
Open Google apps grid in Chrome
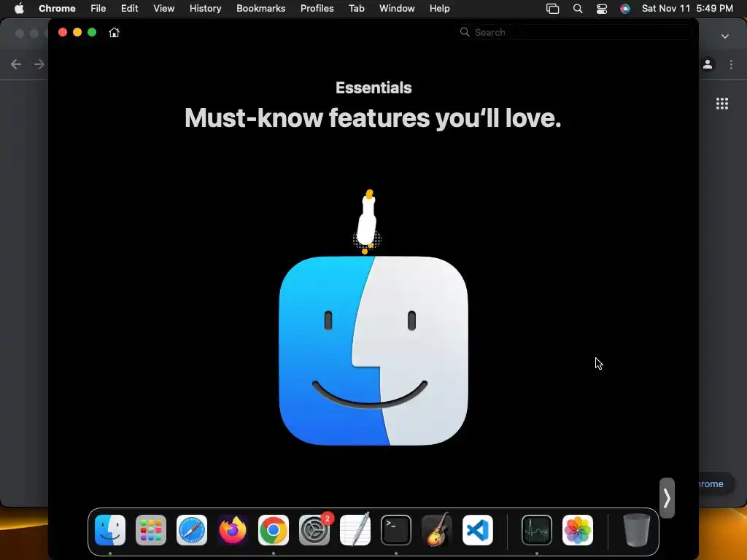pyautogui.click(x=722, y=104)
